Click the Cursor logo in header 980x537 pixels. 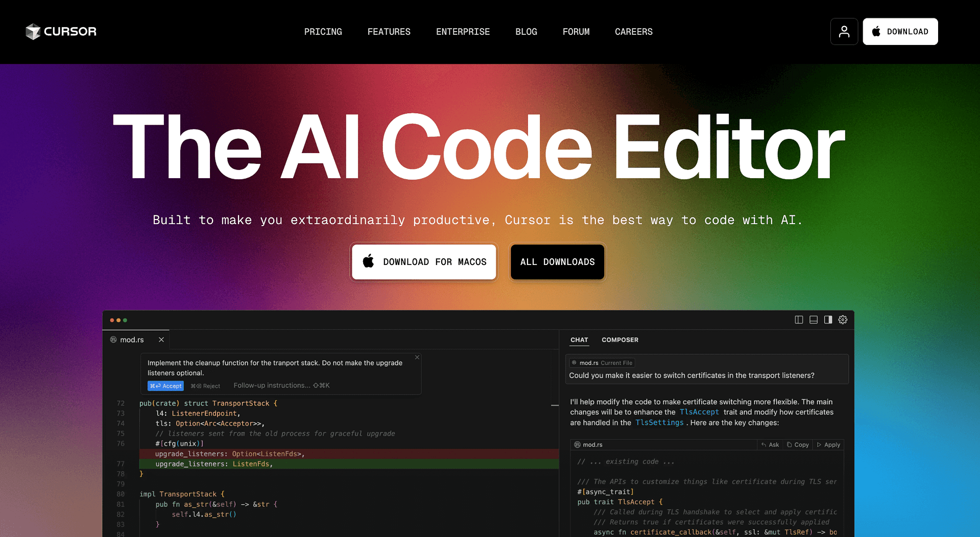(61, 32)
